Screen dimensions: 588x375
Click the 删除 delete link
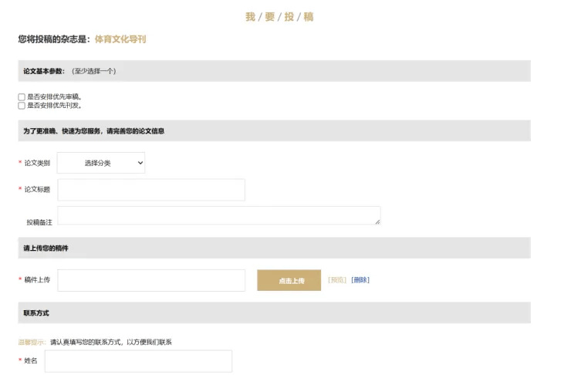pos(360,280)
